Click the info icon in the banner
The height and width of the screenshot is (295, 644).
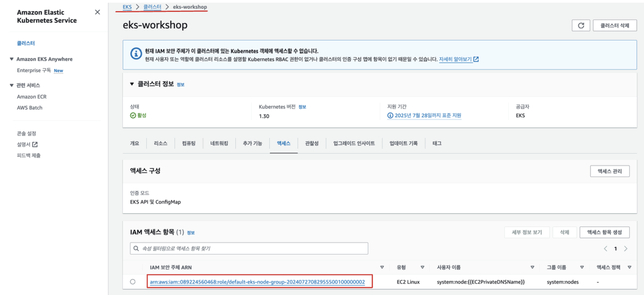pos(136,54)
